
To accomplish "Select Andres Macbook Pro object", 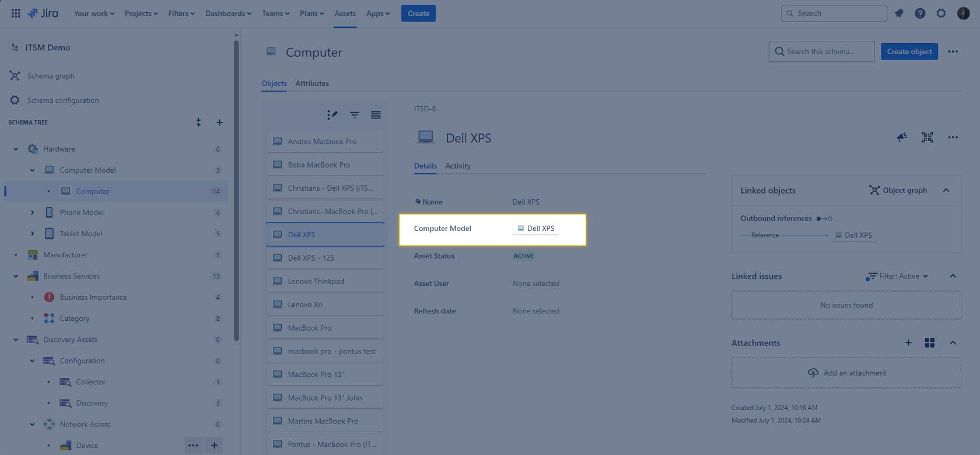I will click(325, 141).
